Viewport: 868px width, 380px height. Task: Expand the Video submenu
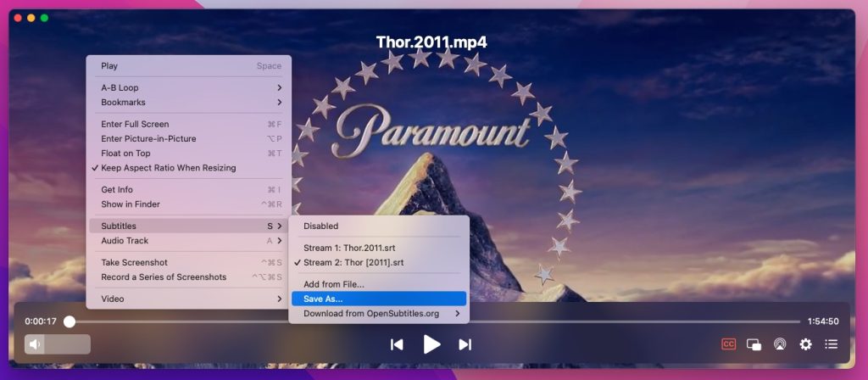(x=189, y=299)
